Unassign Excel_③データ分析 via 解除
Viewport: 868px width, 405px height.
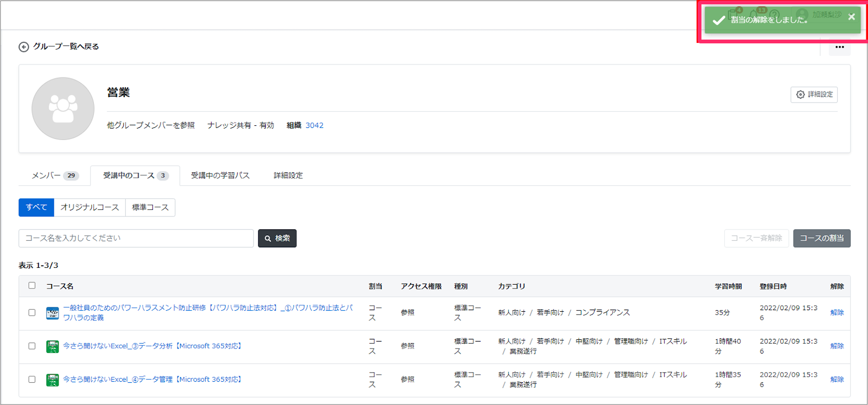point(837,346)
